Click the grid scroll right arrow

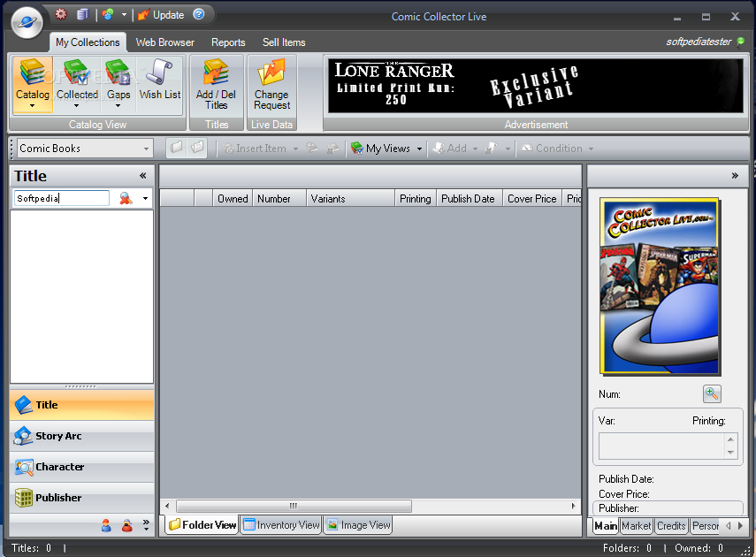[x=573, y=506]
